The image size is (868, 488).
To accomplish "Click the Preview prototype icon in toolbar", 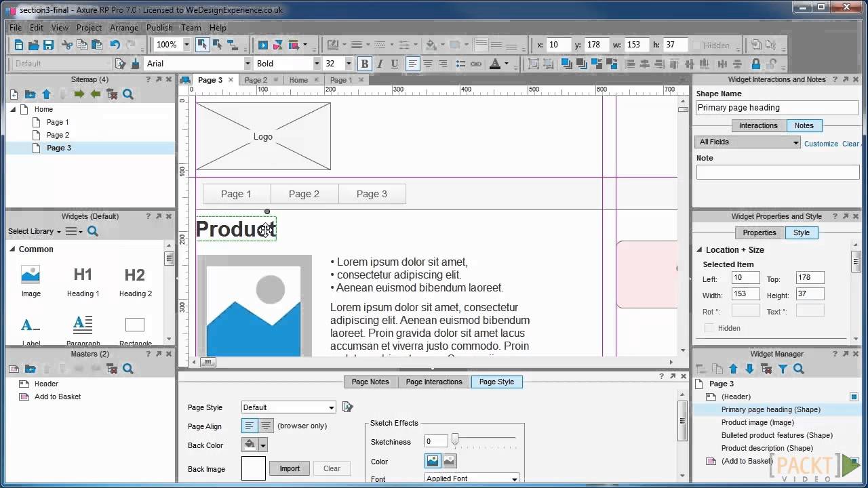I will pos(263,45).
